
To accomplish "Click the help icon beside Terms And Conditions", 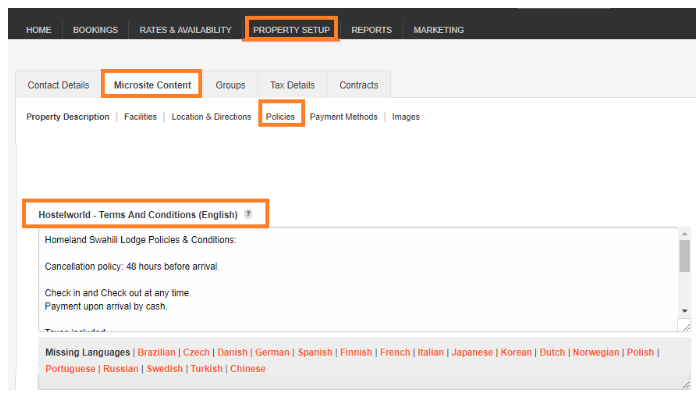I will pos(248,214).
